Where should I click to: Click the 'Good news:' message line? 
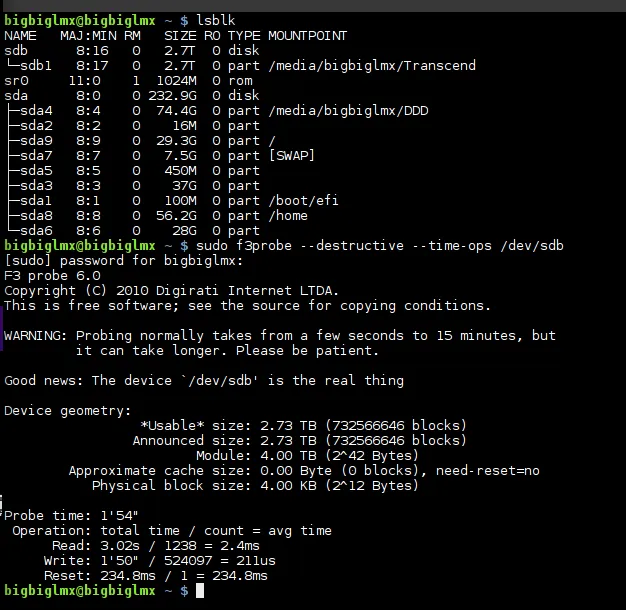(204, 380)
